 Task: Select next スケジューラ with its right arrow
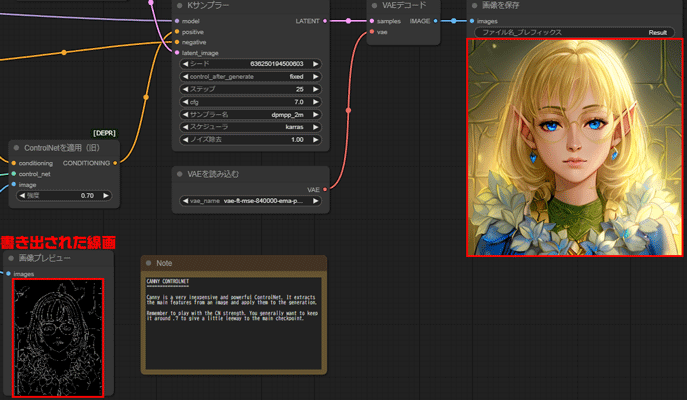point(315,127)
